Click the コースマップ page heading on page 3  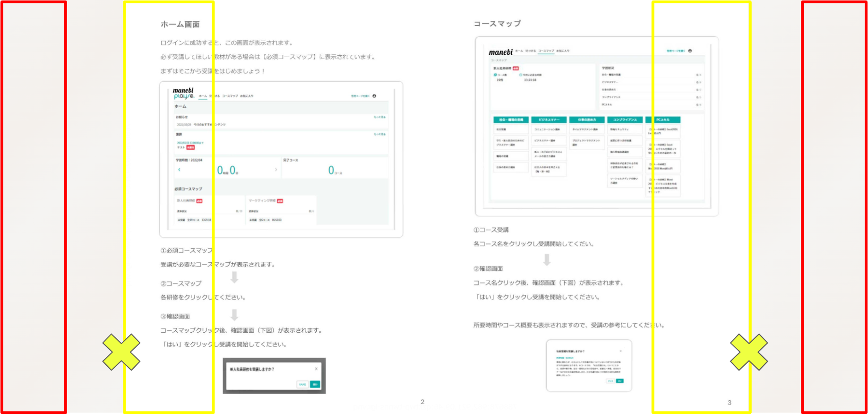point(497,23)
